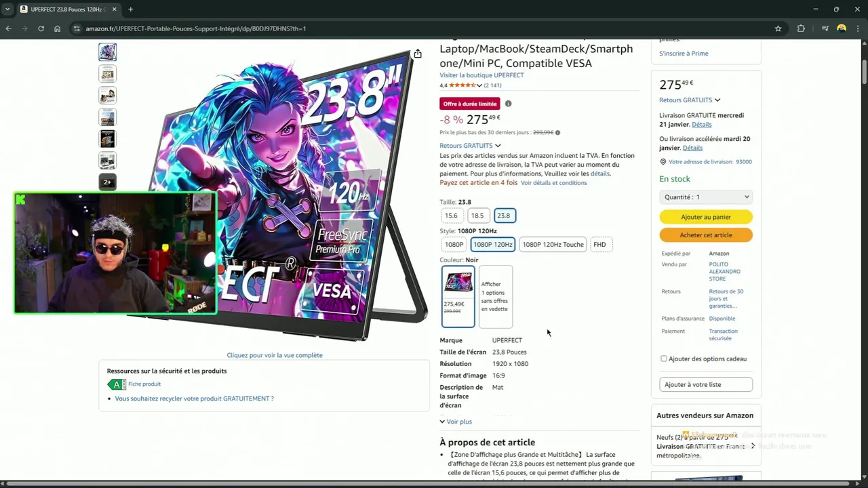The height and width of the screenshot is (488, 868).
Task: Switch to the UPERFECT 23.8 Pouces tab
Action: coord(66,9)
